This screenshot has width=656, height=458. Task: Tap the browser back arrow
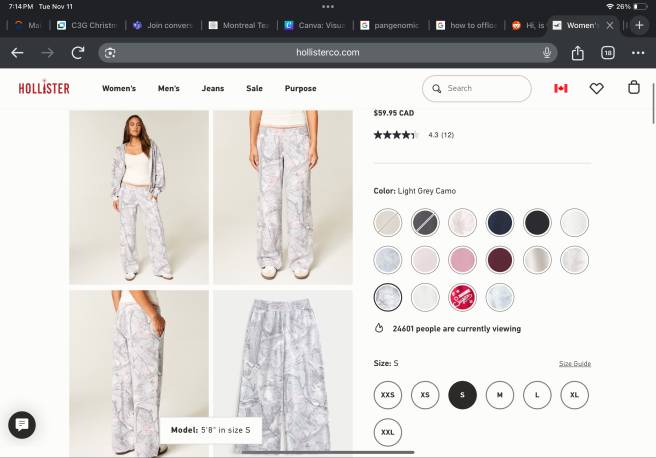pyautogui.click(x=17, y=52)
